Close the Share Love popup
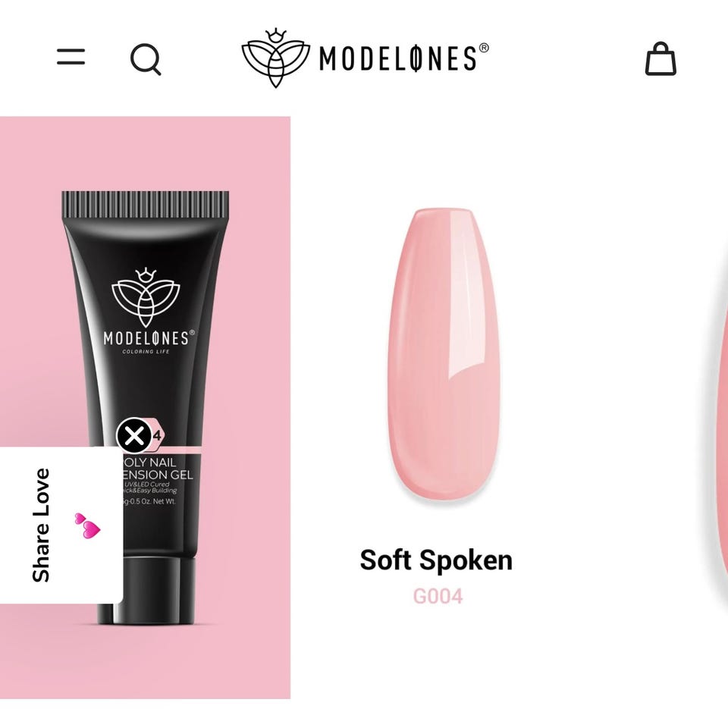This screenshot has width=728, height=709. coord(134,436)
